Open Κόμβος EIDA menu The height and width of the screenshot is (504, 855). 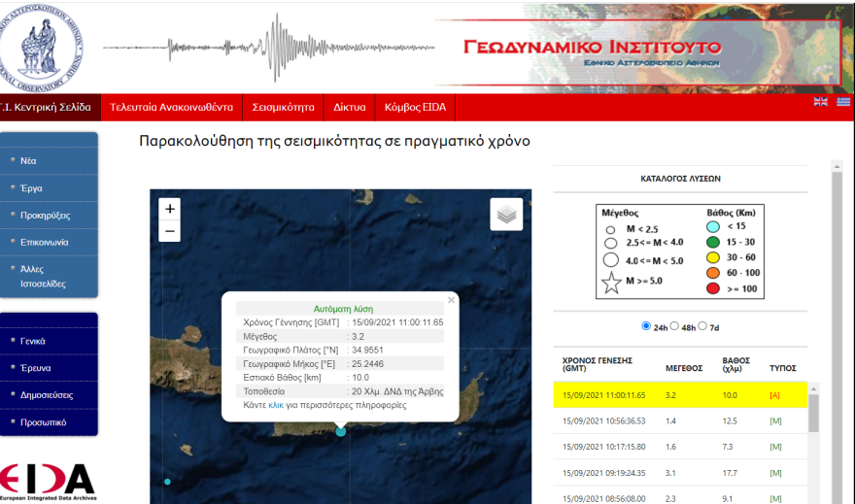click(415, 108)
